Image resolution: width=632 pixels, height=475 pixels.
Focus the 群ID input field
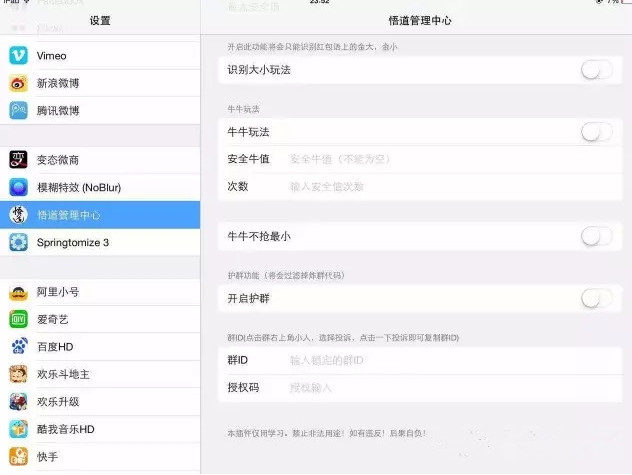point(453,360)
